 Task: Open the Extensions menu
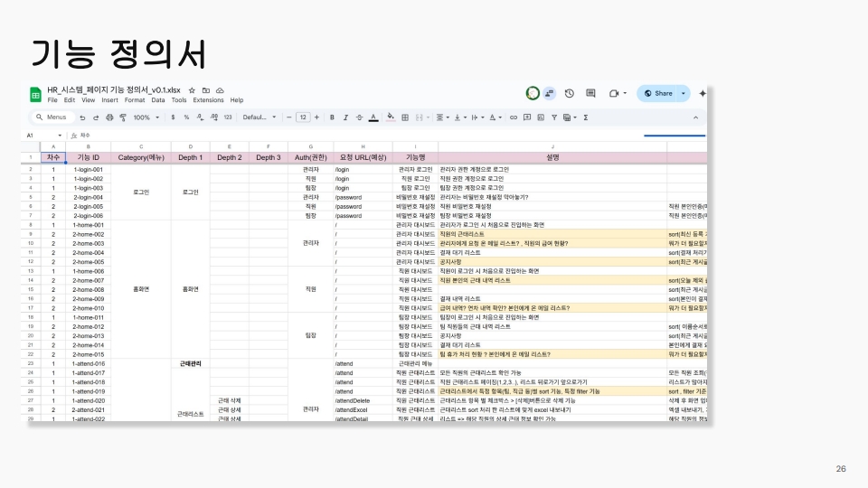[208, 100]
